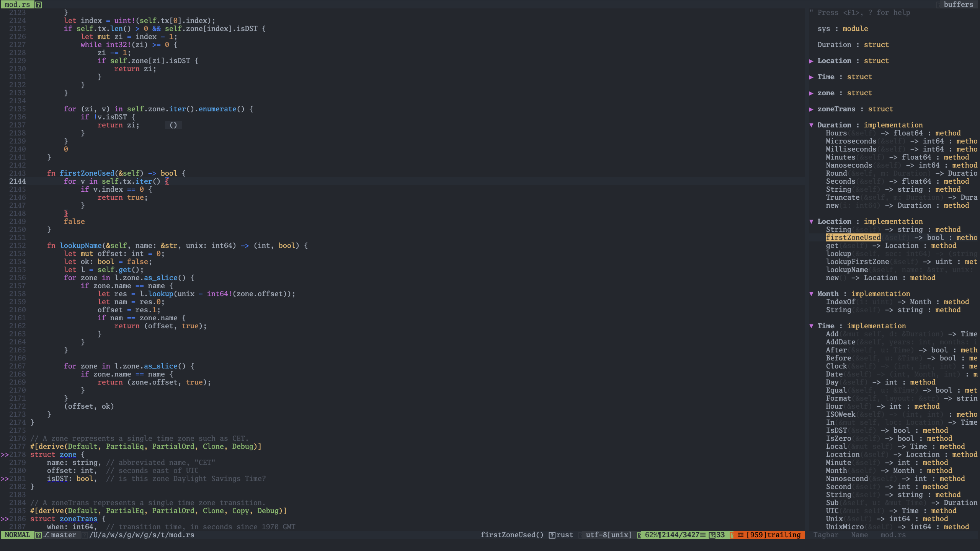Click the buffers label in tabline
The height and width of the screenshot is (551, 980).
pyautogui.click(x=958, y=5)
